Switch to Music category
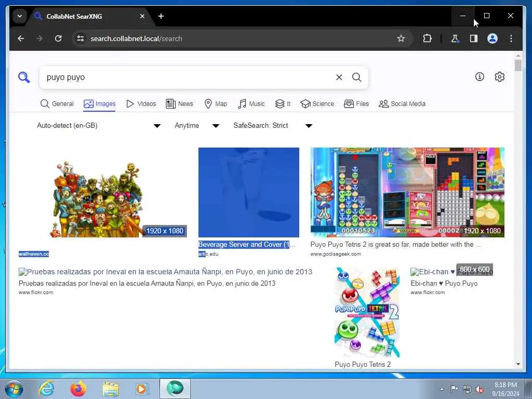The height and width of the screenshot is (399, 532). point(251,104)
